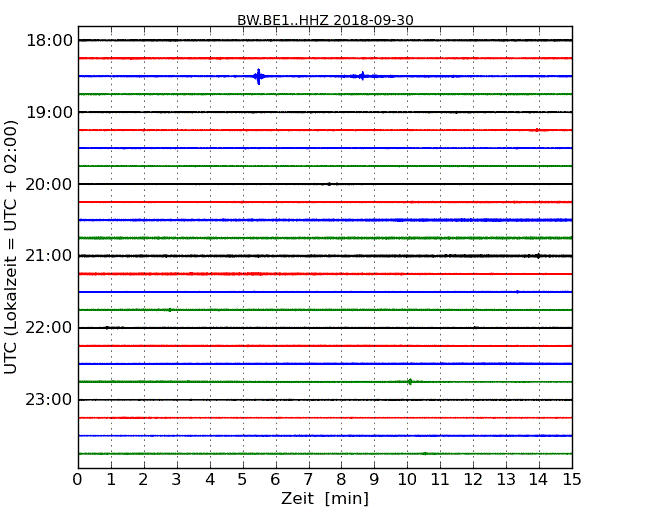Click the x-axis tick label 0

click(78, 480)
